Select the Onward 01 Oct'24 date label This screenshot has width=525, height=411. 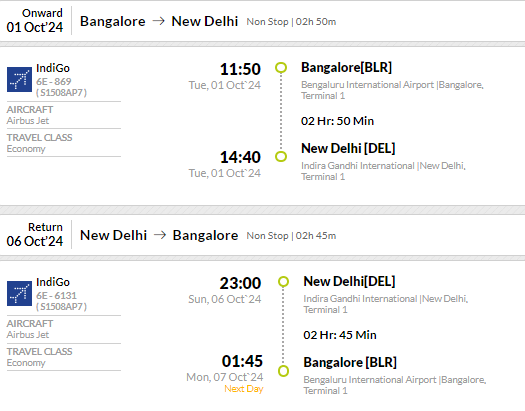[x=34, y=20]
